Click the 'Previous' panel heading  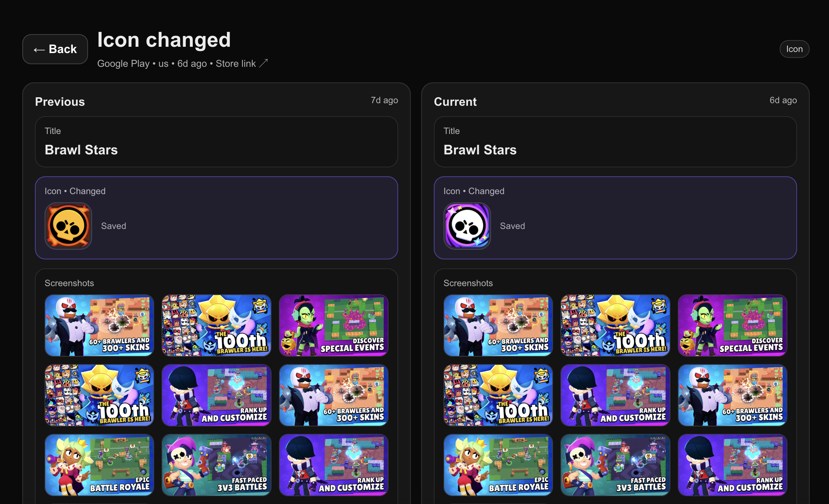pos(60,102)
